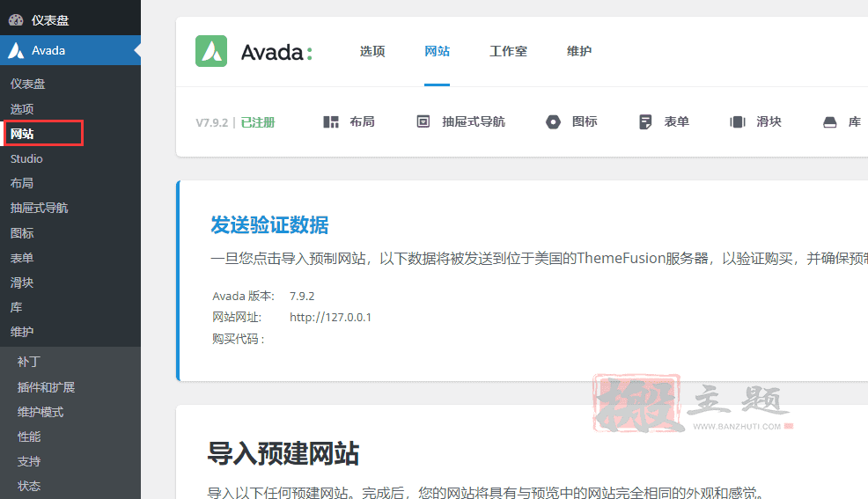Click the Avada logo icon in sidebar
Image resolution: width=868 pixels, height=499 pixels.
coord(16,50)
